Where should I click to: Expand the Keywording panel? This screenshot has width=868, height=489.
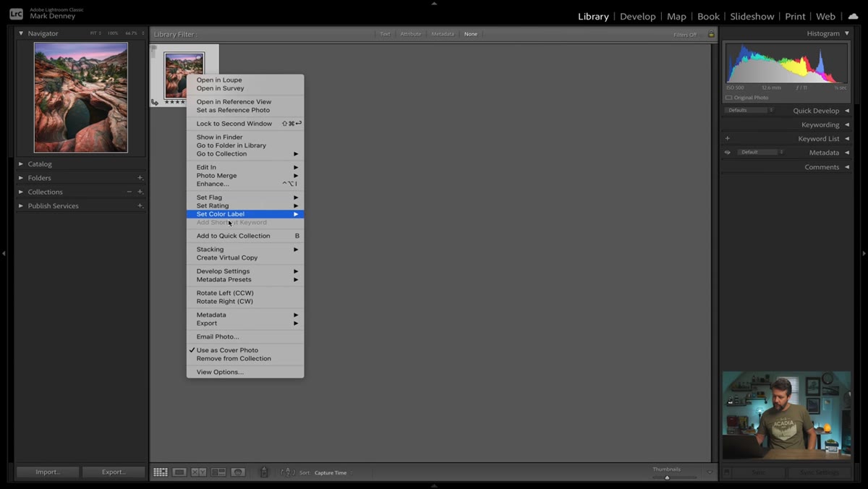(x=847, y=124)
